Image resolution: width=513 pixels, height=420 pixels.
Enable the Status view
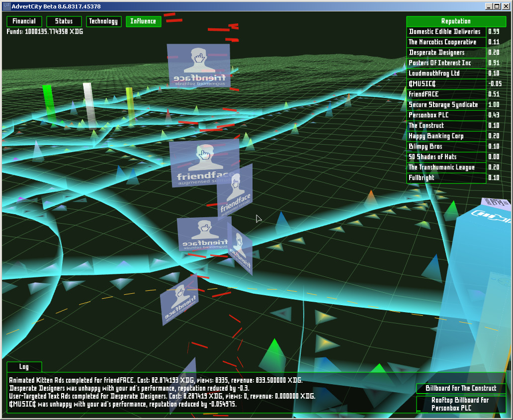64,21
